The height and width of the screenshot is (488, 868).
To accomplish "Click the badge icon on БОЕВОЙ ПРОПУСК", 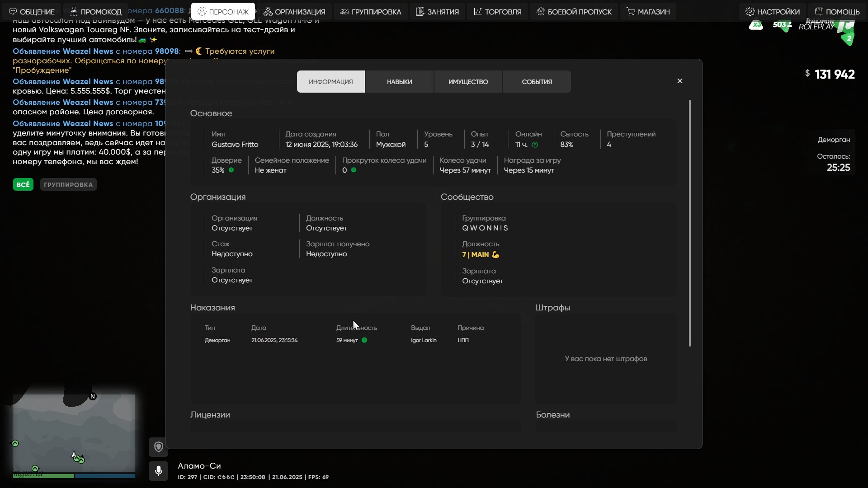I will click(541, 11).
